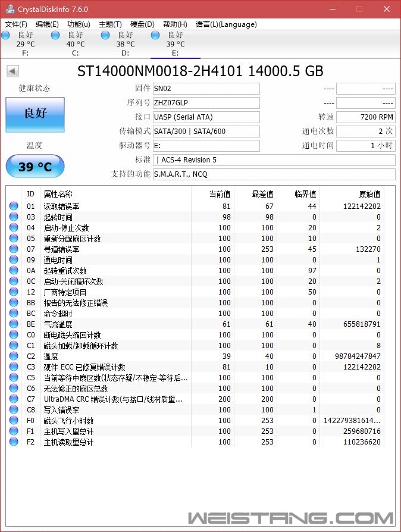Click the status icon for F2 主机读取量总计
This screenshot has width=401, height=532.
(x=14, y=442)
